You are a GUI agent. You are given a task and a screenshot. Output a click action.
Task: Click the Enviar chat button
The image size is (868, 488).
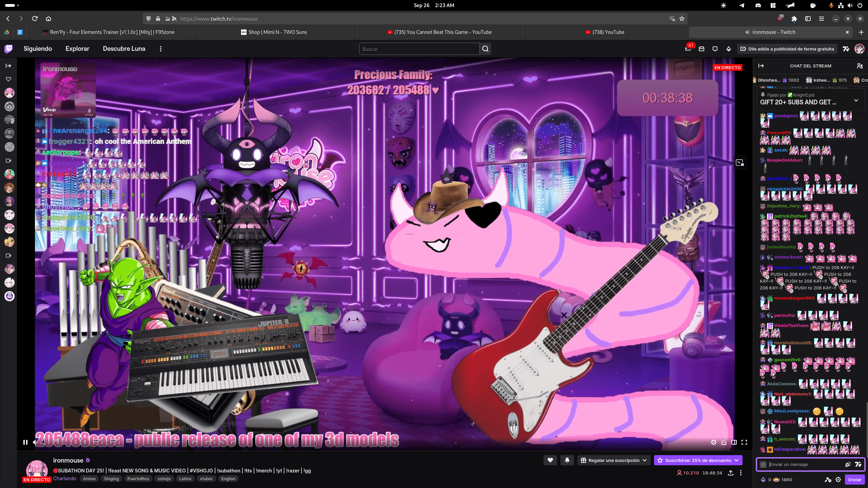click(x=854, y=480)
